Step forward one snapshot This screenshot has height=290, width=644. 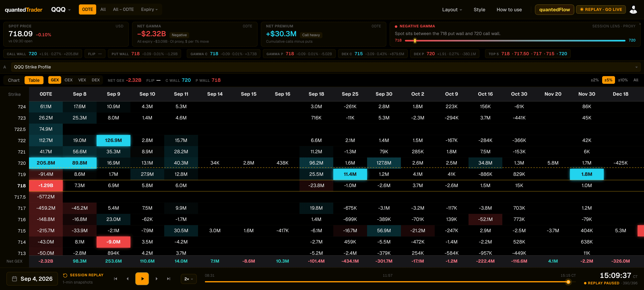157,279
